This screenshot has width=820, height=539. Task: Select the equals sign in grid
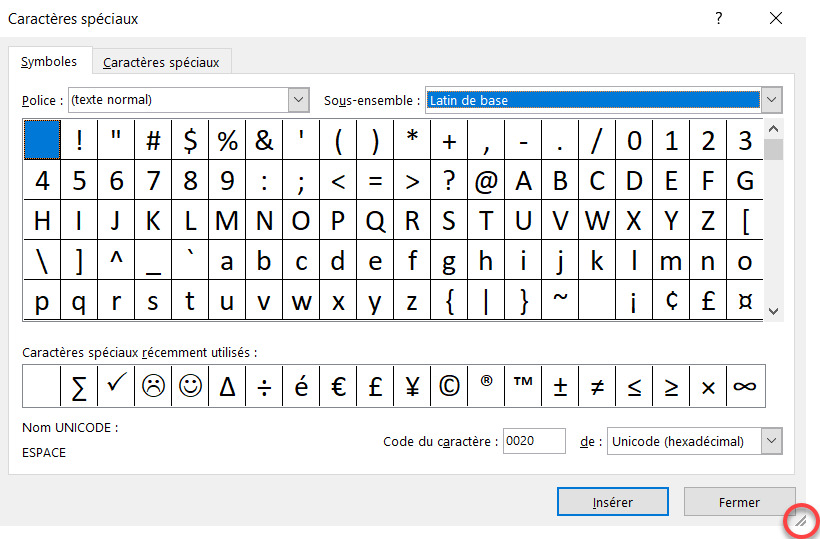point(375,180)
